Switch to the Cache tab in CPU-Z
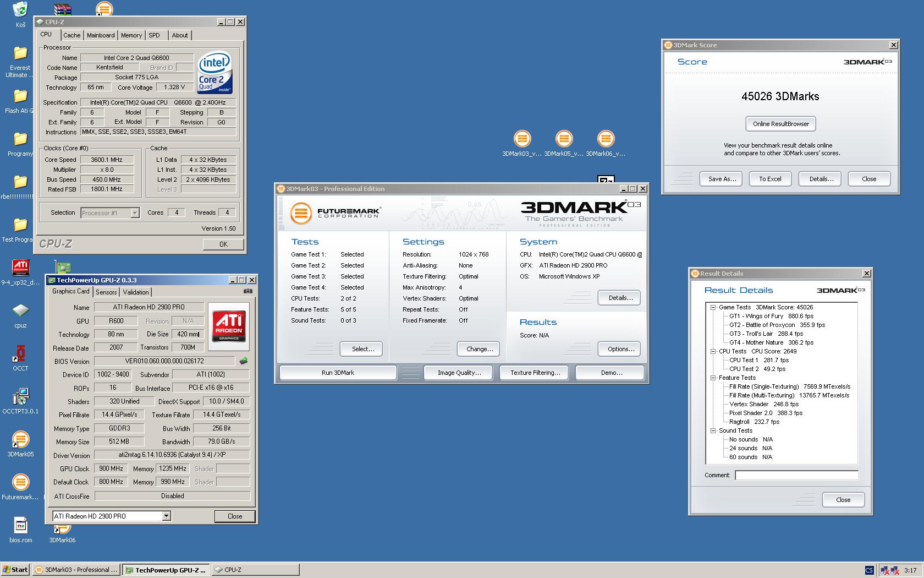The width and height of the screenshot is (924, 578). [71, 35]
